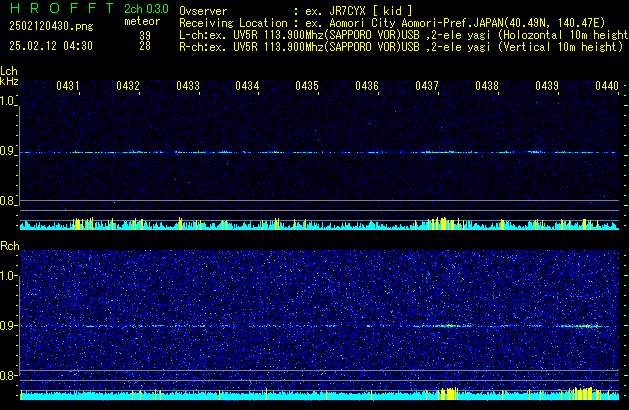Click the Lch '1.0' frequency axis label
Image resolution: width=629 pixels, height=410 pixels.
coord(7,101)
